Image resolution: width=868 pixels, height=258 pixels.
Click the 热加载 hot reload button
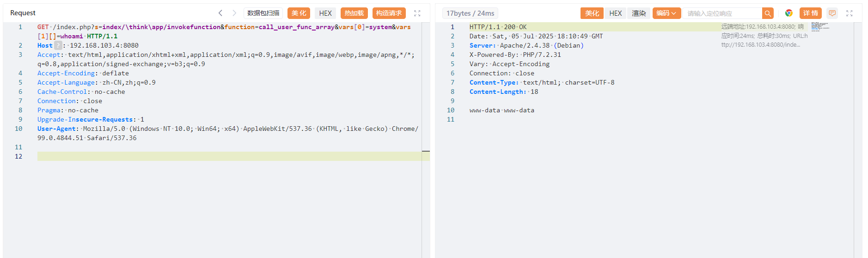(354, 13)
